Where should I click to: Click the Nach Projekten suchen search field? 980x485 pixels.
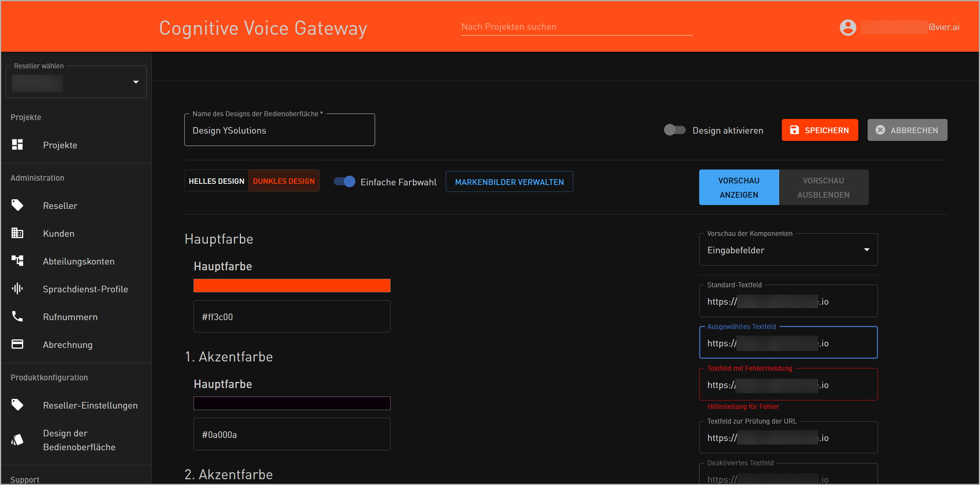point(577,27)
